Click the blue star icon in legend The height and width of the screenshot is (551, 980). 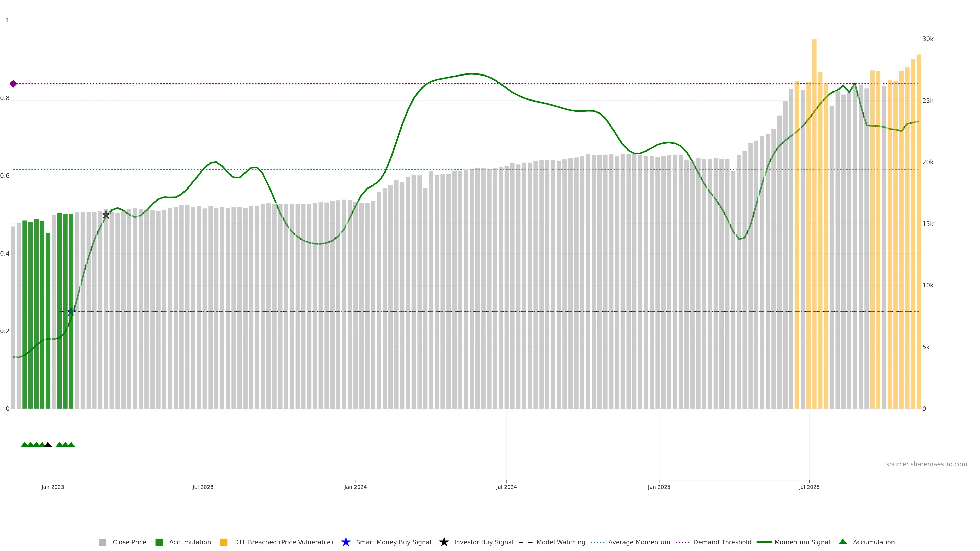pos(346,542)
